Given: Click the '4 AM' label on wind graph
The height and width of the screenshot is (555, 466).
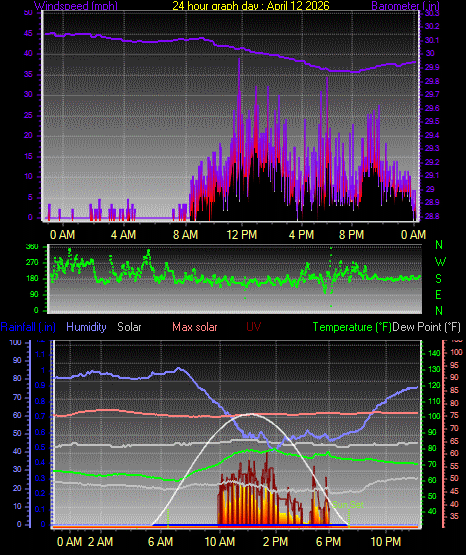Looking at the screenshot, I should [123, 234].
